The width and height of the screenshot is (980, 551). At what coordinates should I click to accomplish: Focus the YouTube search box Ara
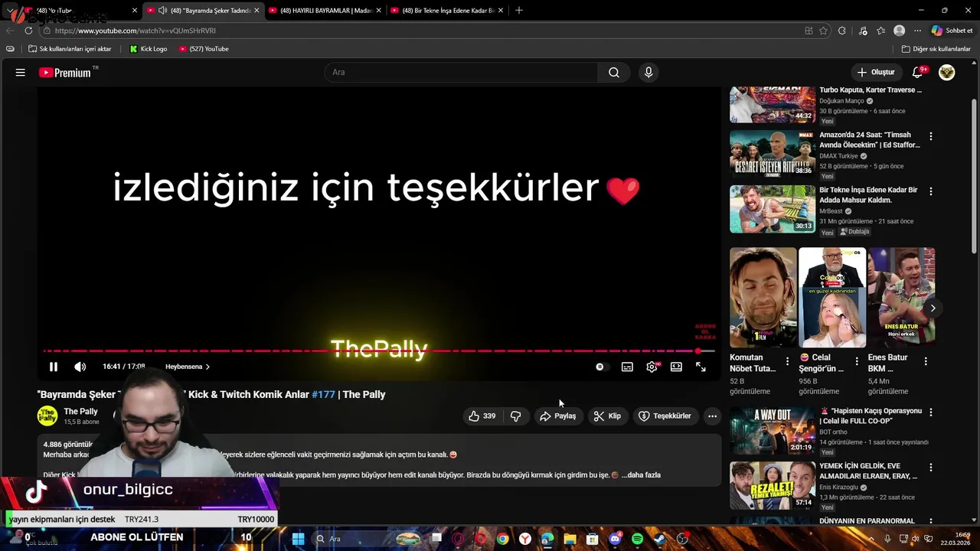pos(461,72)
